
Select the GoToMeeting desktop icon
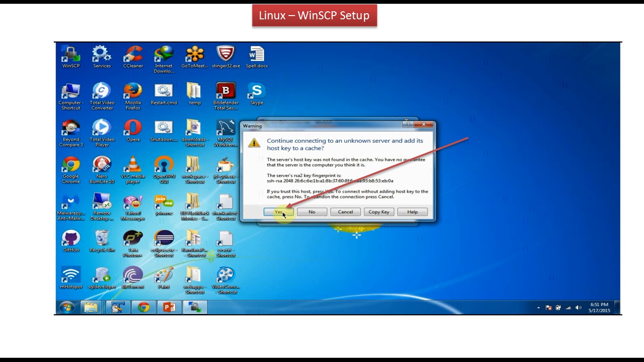195,57
